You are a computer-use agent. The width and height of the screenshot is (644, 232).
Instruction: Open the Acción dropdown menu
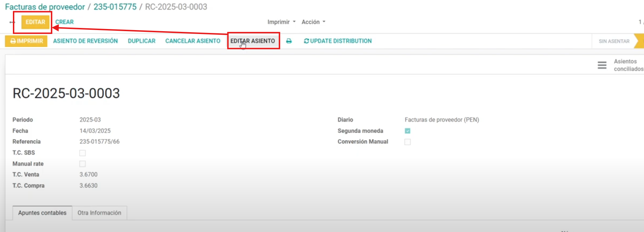click(313, 22)
